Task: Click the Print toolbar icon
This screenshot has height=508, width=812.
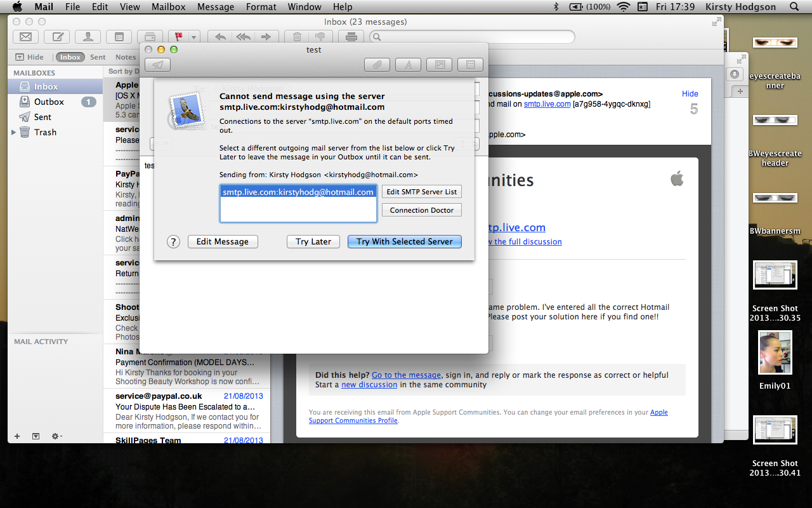Action: tap(351, 37)
